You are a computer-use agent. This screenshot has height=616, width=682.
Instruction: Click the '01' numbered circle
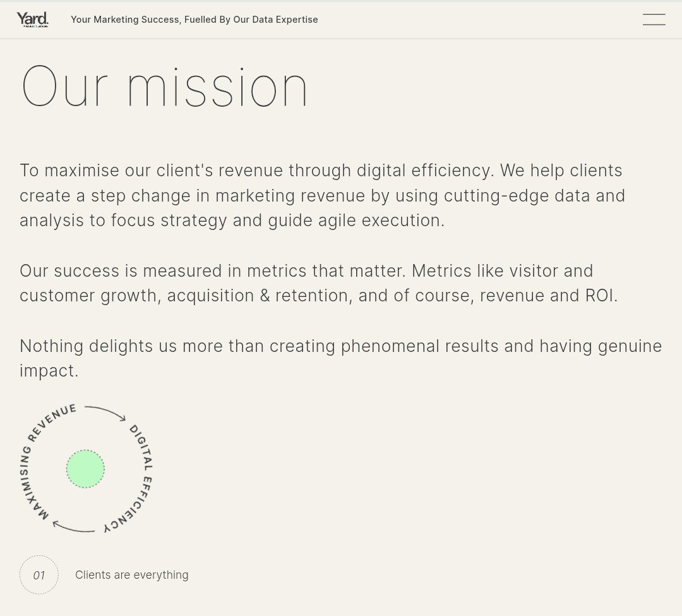click(x=39, y=575)
